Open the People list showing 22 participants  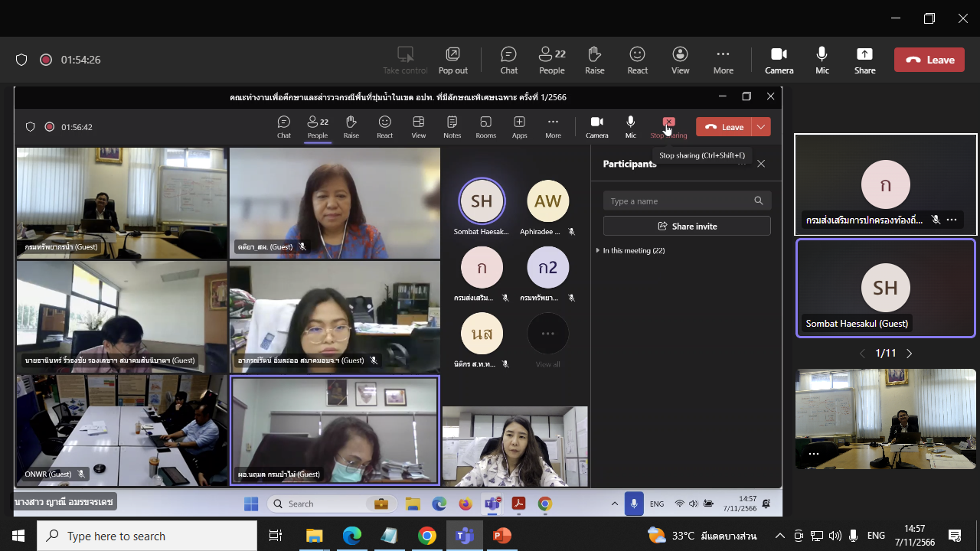(551, 60)
